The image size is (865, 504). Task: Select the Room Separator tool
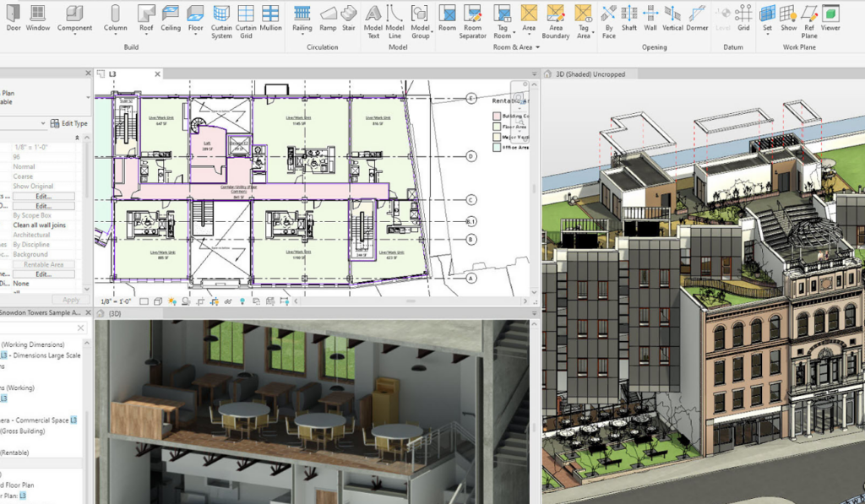tap(473, 21)
